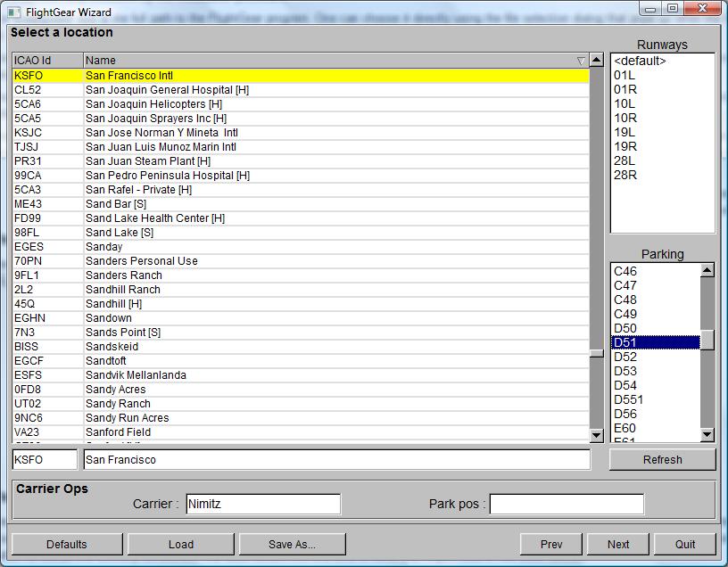Click the Name column header
728x567 pixels.
[336, 61]
